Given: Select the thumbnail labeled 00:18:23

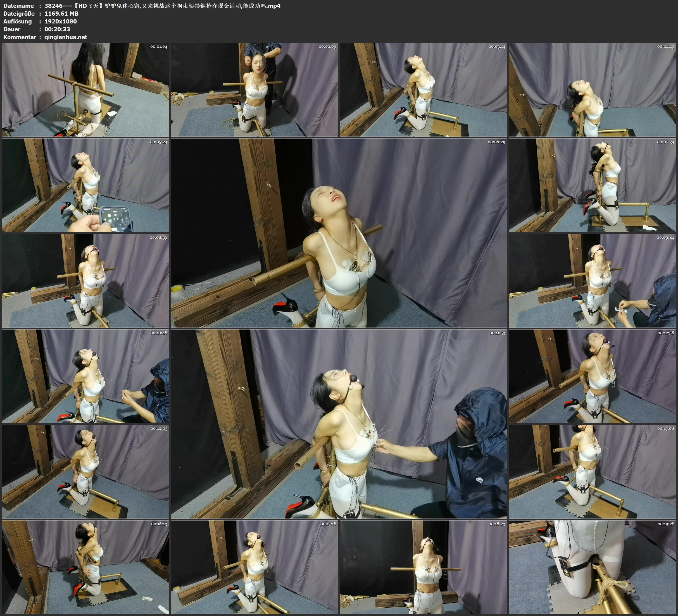Looking at the screenshot, I should coord(424,567).
